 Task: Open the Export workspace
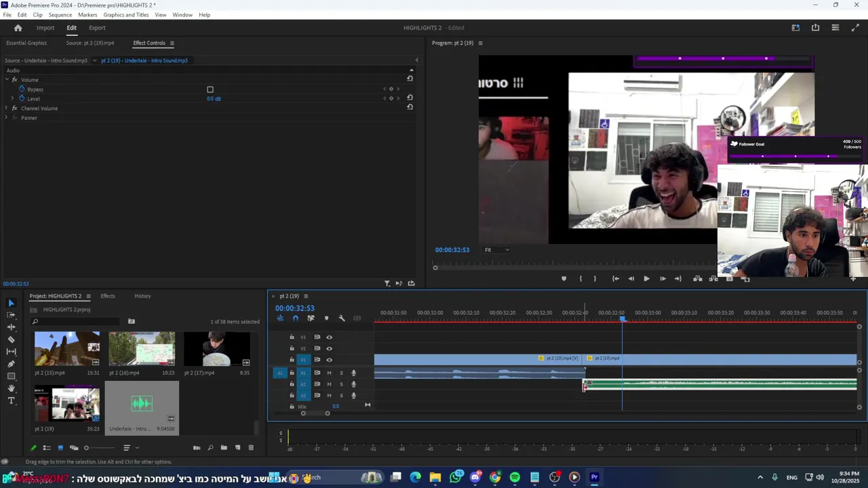coord(97,28)
